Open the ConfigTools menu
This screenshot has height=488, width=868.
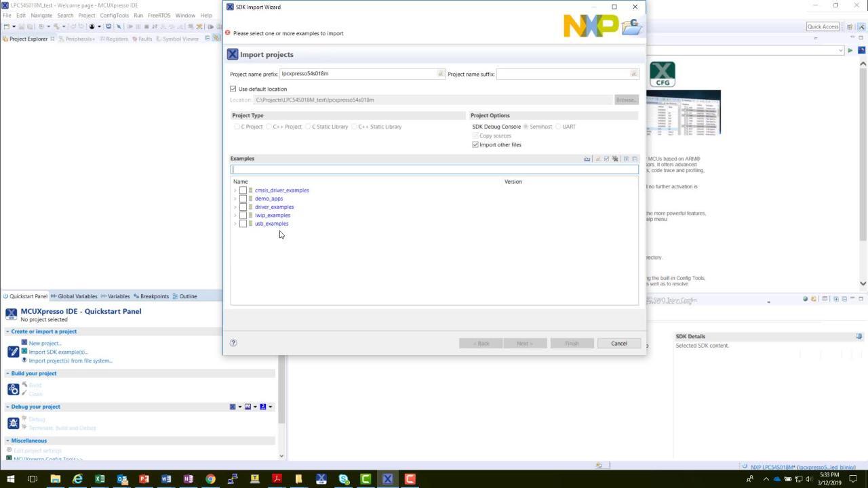[114, 15]
